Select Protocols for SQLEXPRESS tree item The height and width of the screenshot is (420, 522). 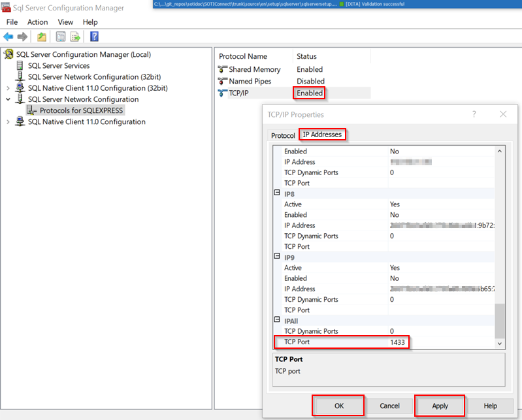[81, 110]
